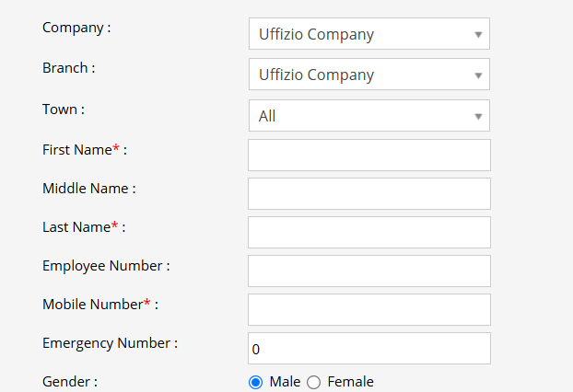This screenshot has height=392, width=573.
Task: Click the Middle Name label
Action: click(88, 188)
